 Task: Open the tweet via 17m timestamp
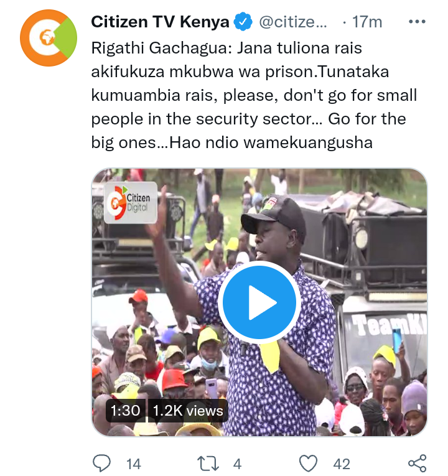(x=367, y=22)
